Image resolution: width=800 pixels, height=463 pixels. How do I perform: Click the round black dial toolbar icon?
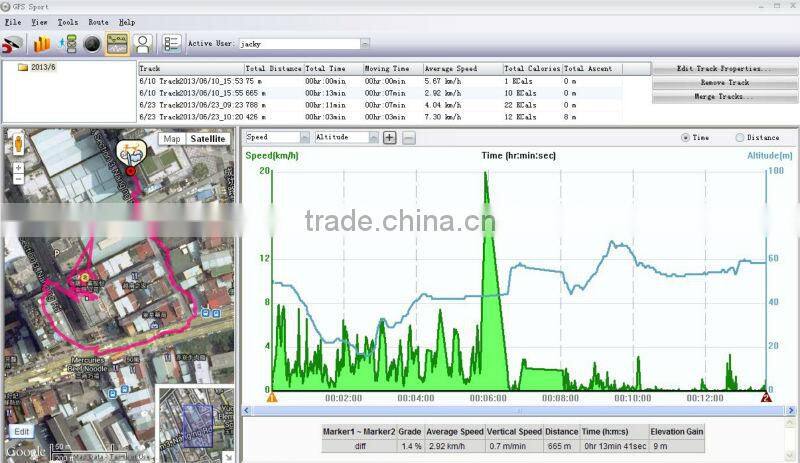point(92,44)
